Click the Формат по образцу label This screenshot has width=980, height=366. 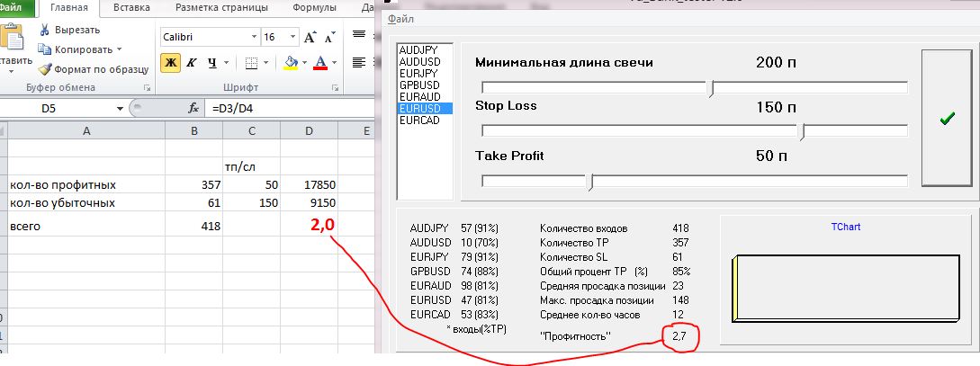pos(102,69)
